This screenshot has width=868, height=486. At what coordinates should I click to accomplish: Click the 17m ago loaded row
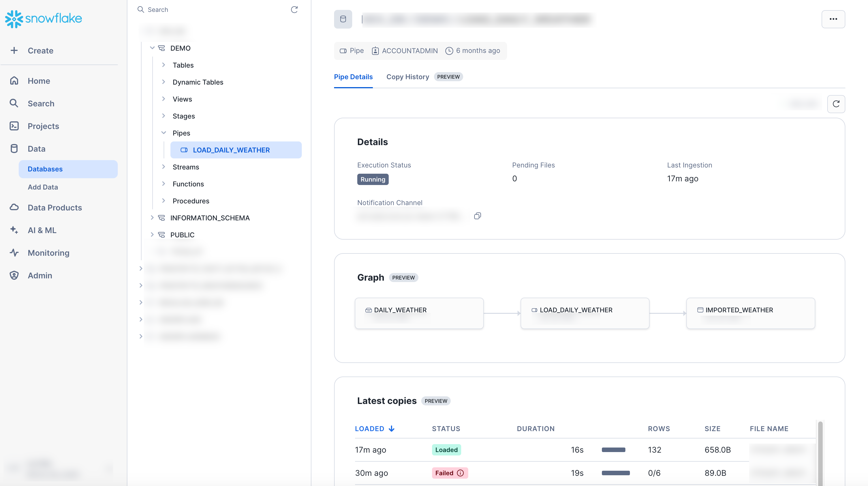pos(585,450)
